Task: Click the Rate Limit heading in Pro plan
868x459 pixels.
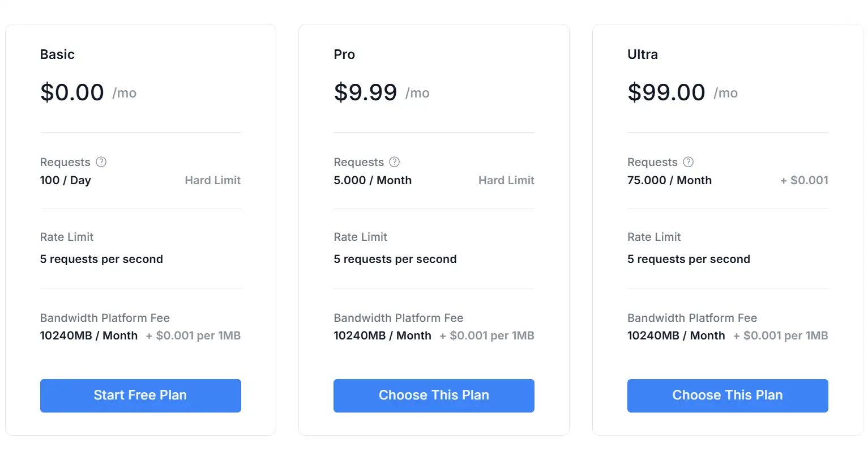Action: [x=361, y=237]
